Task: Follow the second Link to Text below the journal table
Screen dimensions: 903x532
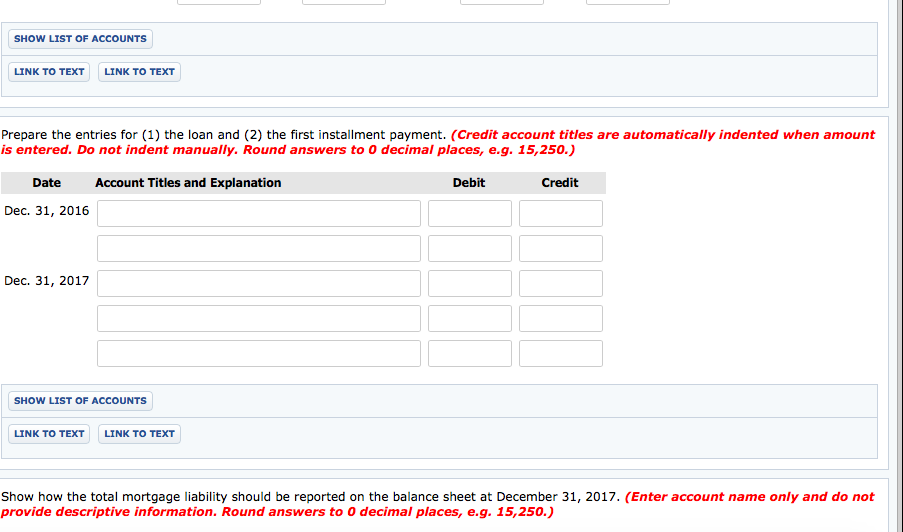Action: coord(139,434)
